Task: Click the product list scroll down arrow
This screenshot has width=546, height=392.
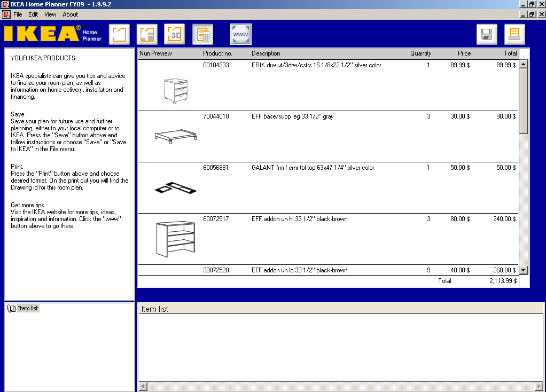Action: coord(524,270)
